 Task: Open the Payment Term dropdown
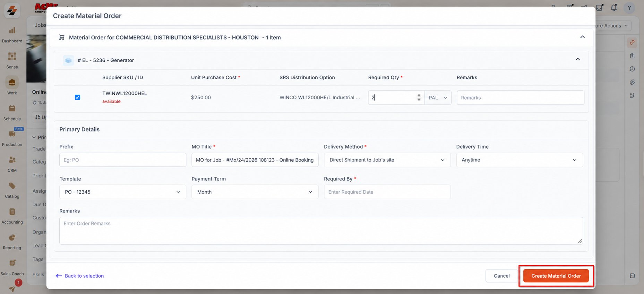point(255,192)
